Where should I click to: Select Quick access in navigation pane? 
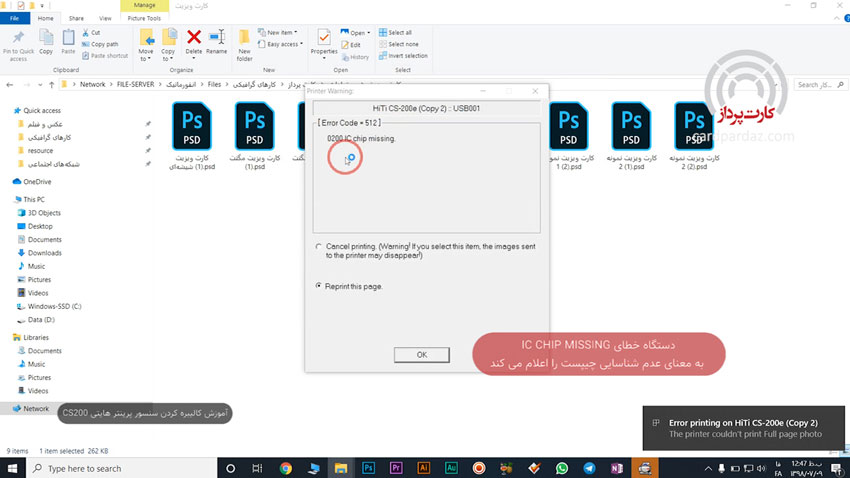[x=42, y=111]
